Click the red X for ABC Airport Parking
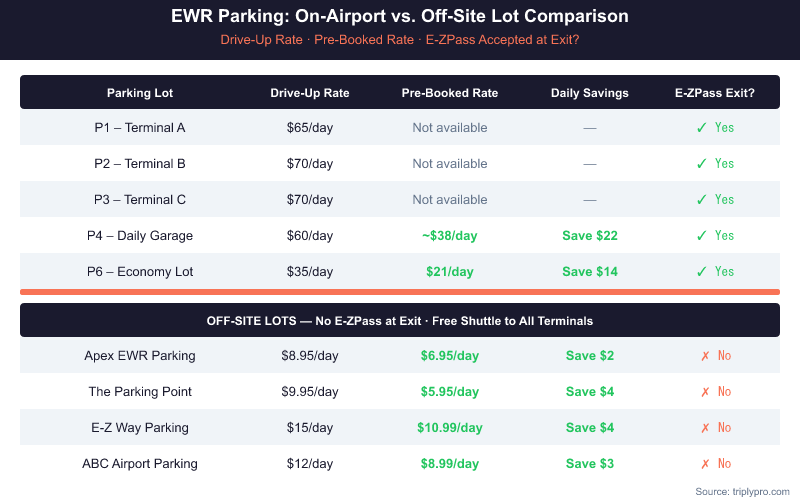800x500 pixels. click(705, 463)
